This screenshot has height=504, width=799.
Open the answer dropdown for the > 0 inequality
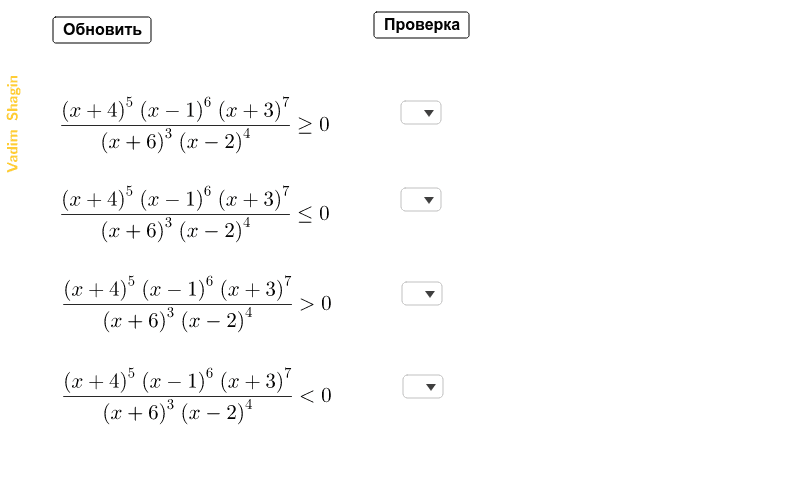tap(422, 294)
